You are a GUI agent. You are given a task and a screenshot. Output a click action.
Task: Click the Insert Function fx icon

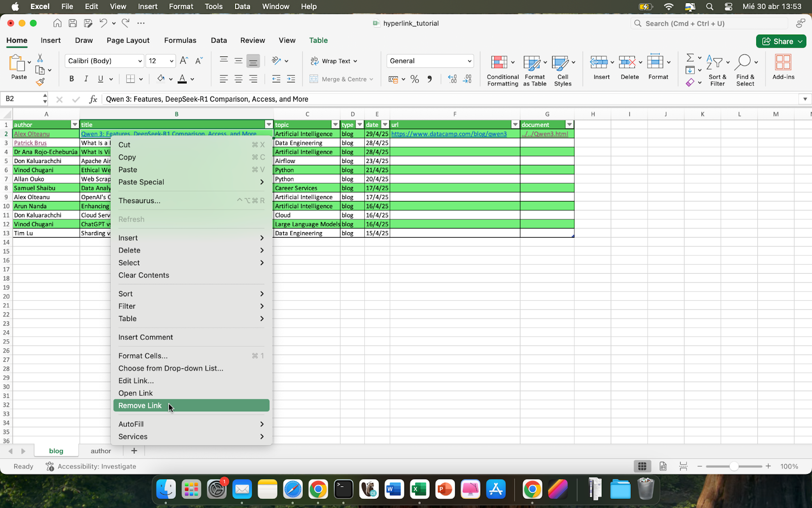(x=93, y=99)
